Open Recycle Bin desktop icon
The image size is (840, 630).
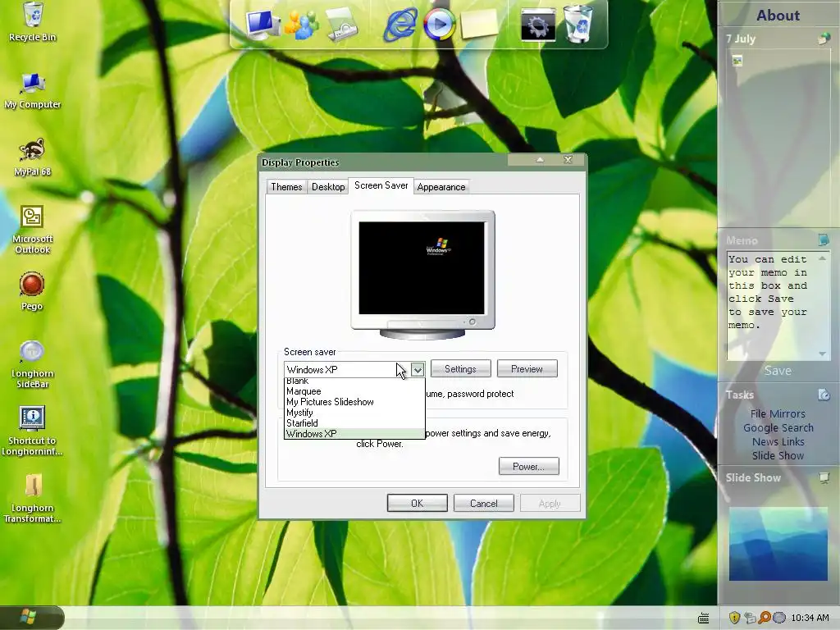click(33, 22)
